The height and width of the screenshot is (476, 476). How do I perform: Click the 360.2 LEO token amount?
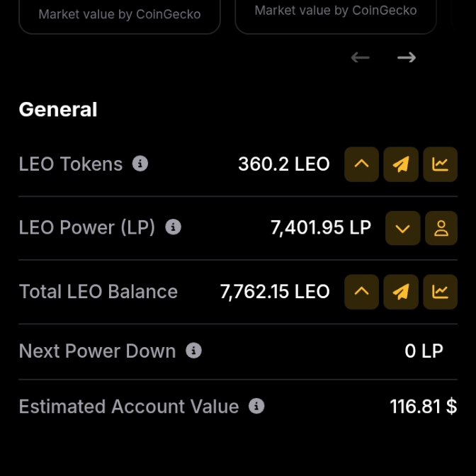pyautogui.click(x=283, y=164)
